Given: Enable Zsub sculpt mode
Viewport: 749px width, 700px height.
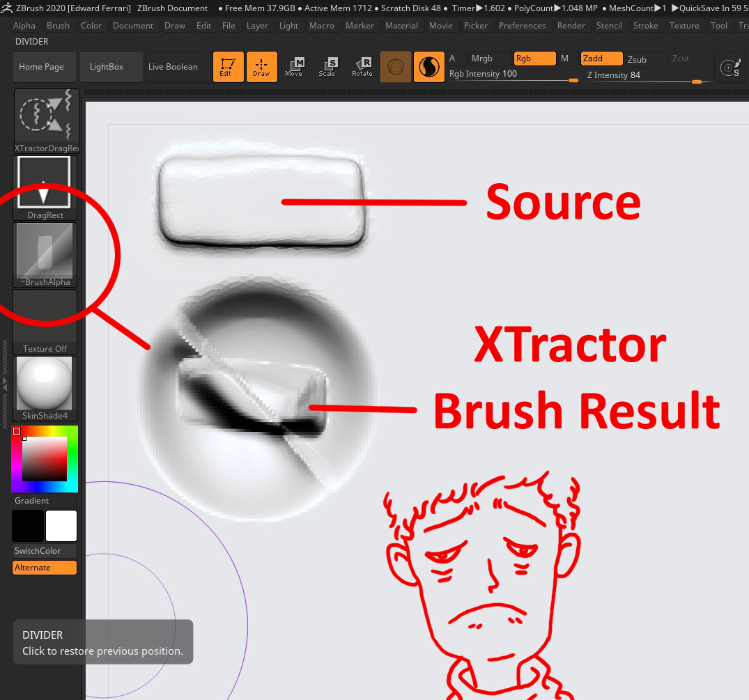Looking at the screenshot, I should click(647, 59).
